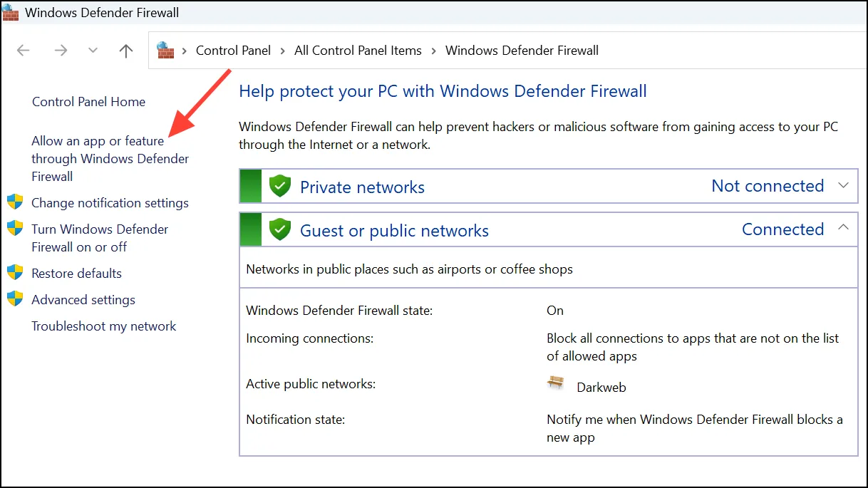
Task: Open chevron menu before All Control Panel Items
Action: [x=283, y=51]
